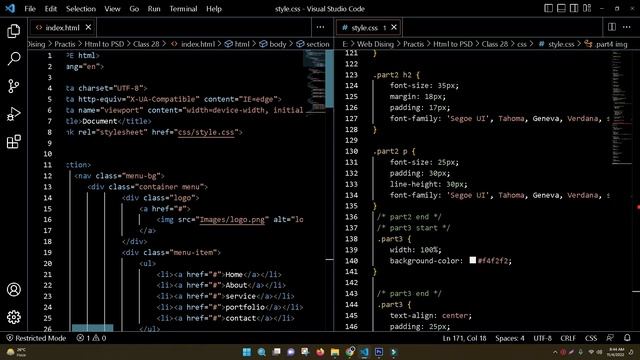Open more actions for index.html editor group
Viewport: 640px width, 360px height.
coord(320,27)
